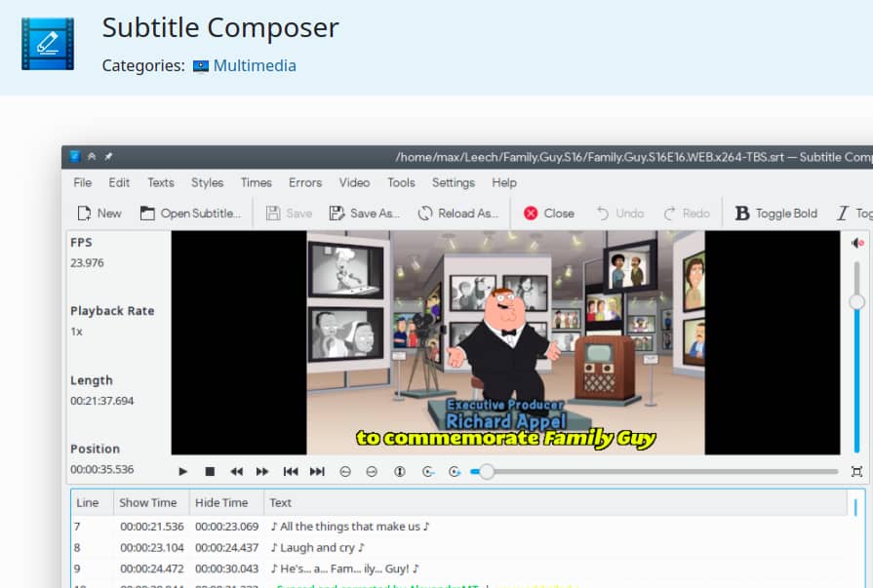
Task: Click the red Close toolbar button
Action: click(x=549, y=214)
